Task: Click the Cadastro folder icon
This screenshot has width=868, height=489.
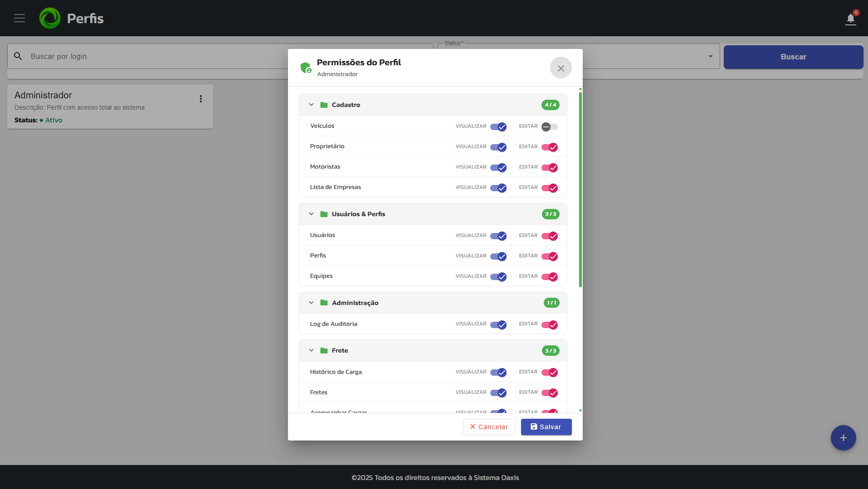Action: point(324,105)
